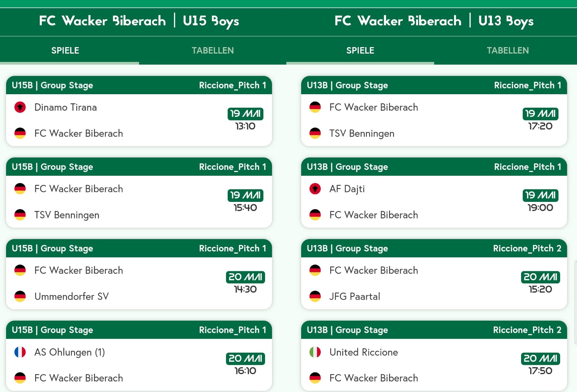
Task: Click the Albanian flag beside Dinamo Tirana
Action: click(x=20, y=107)
